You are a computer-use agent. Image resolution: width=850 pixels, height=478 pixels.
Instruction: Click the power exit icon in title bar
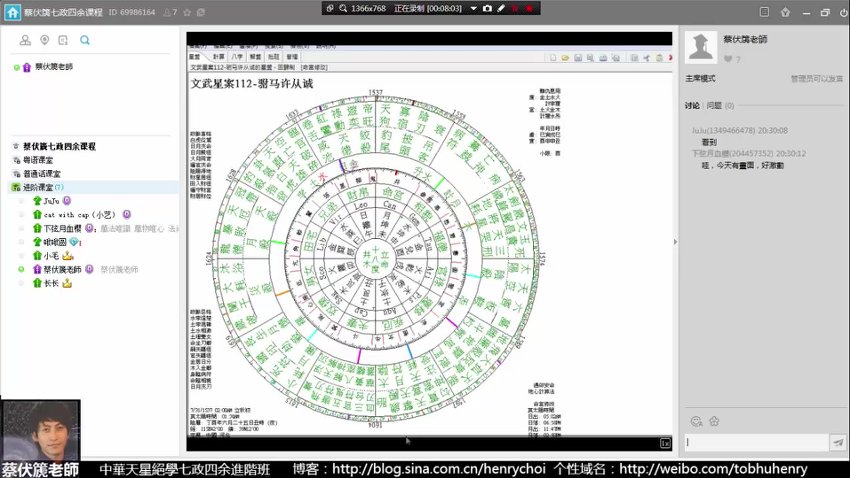coord(844,12)
